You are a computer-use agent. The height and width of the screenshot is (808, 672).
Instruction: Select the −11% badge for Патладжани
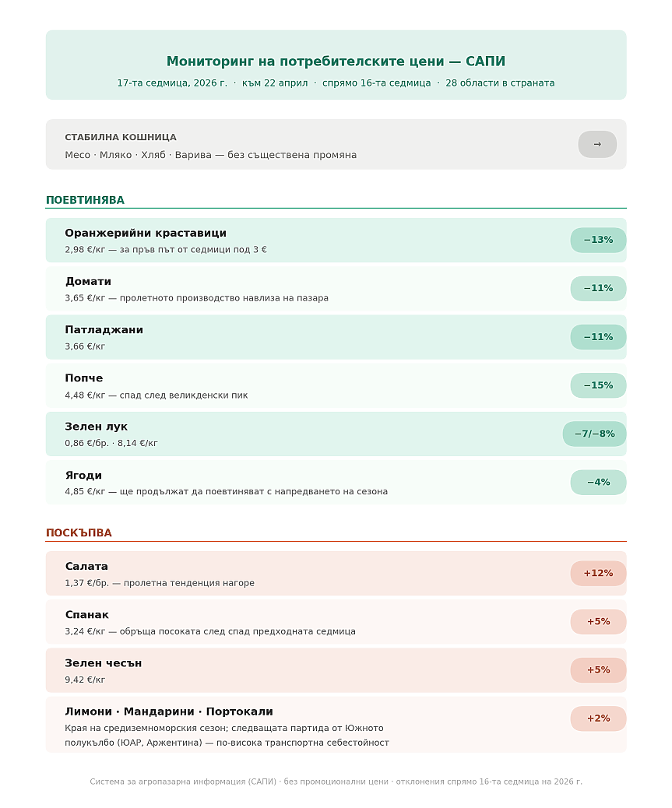click(598, 337)
